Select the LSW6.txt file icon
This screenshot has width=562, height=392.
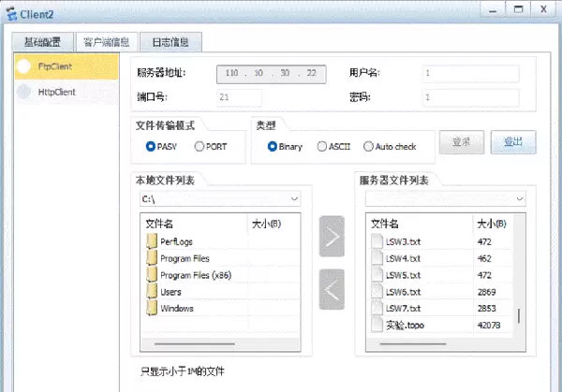pos(377,292)
